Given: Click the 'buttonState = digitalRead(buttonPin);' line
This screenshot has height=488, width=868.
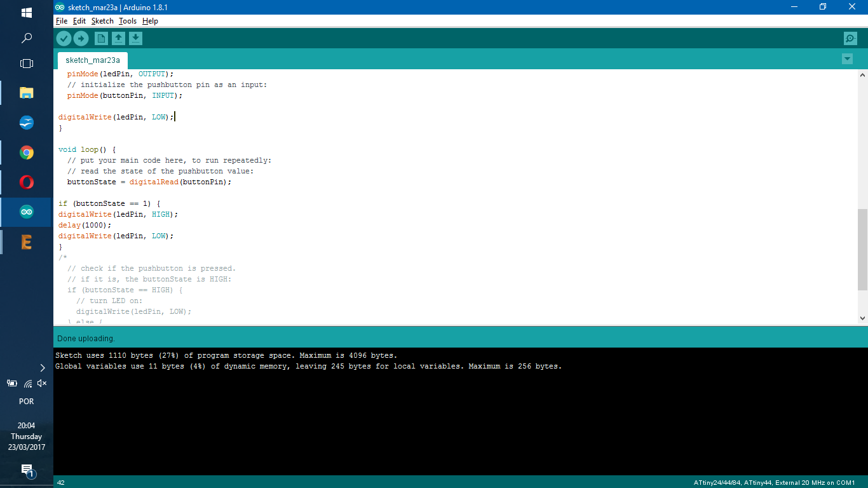Looking at the screenshot, I should pos(149,182).
